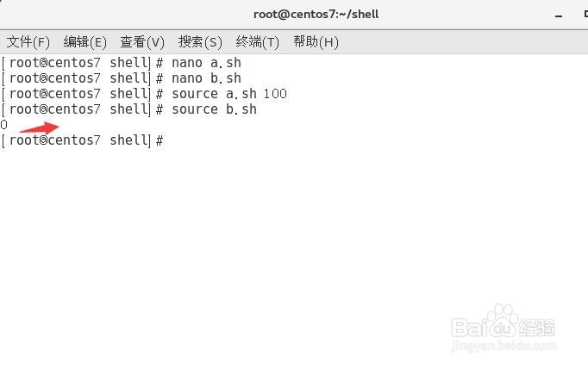Click the red arrow annotation
The width and height of the screenshot is (588, 367).
(40, 128)
